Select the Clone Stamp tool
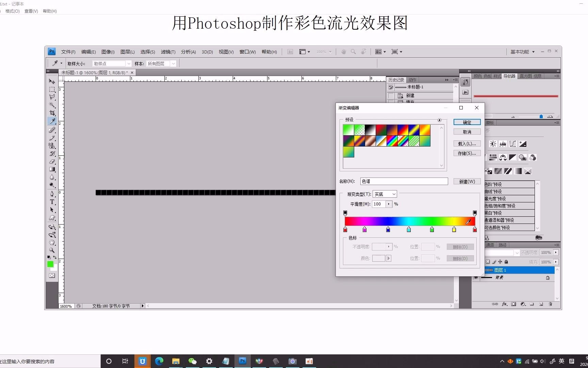This screenshot has width=588, height=368. (x=52, y=145)
